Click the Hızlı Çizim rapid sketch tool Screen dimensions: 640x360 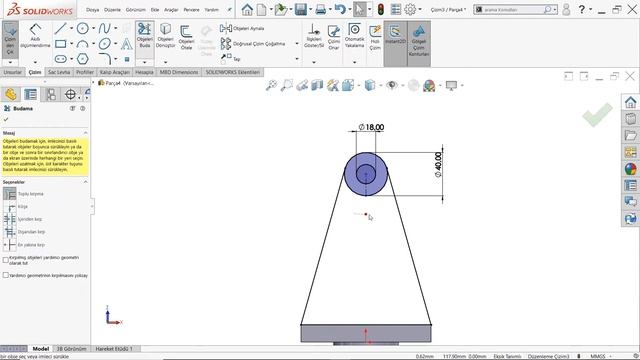[x=375, y=38]
